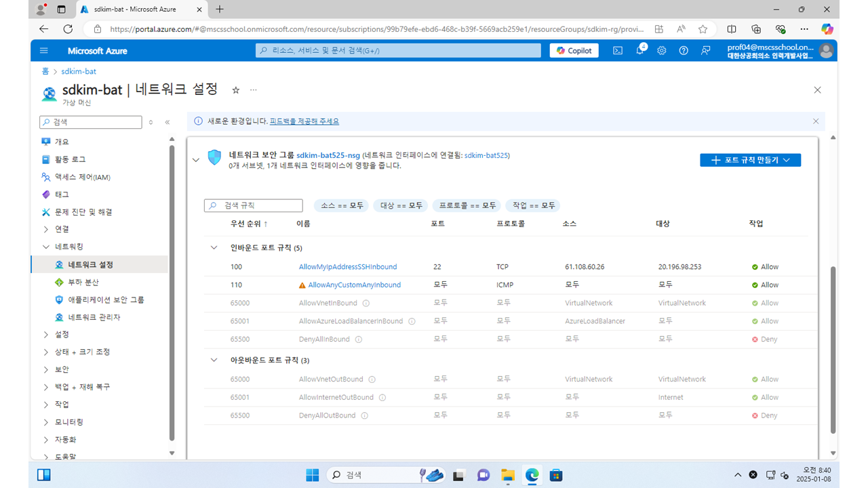Focus the sidebar 검색 box
This screenshot has height=488, width=868.
point(91,123)
